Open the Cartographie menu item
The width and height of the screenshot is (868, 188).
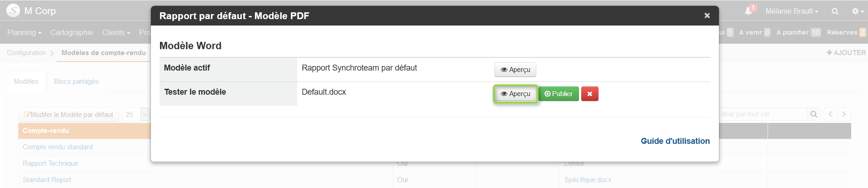coord(72,32)
